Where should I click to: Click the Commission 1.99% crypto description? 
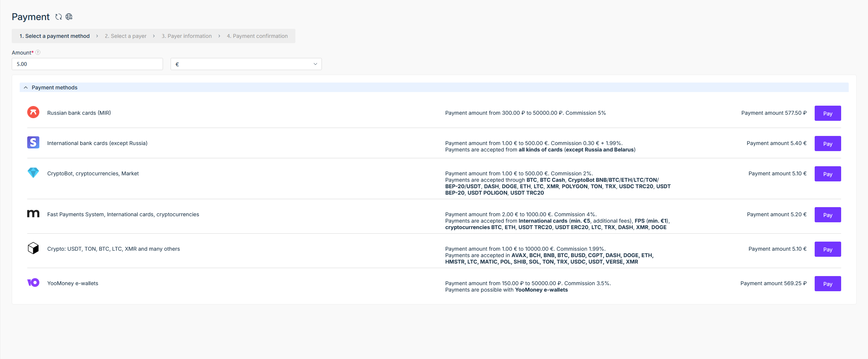click(525, 249)
